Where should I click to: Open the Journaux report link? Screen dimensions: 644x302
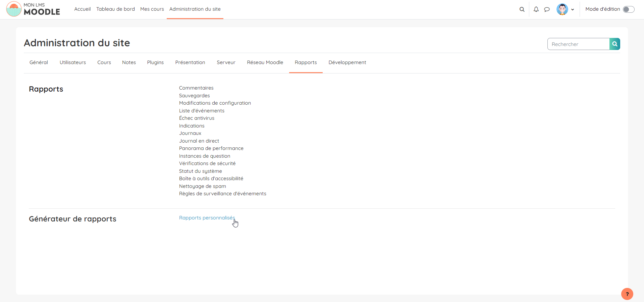(x=190, y=133)
